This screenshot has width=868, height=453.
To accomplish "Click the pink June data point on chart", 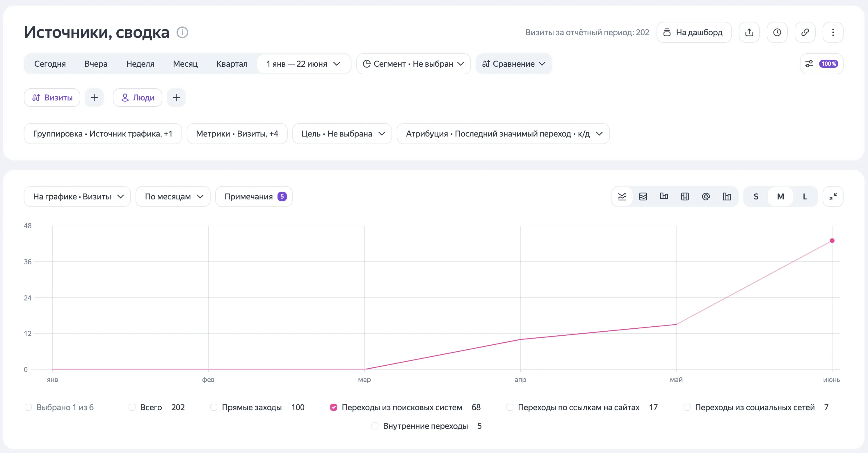I will [x=832, y=240].
